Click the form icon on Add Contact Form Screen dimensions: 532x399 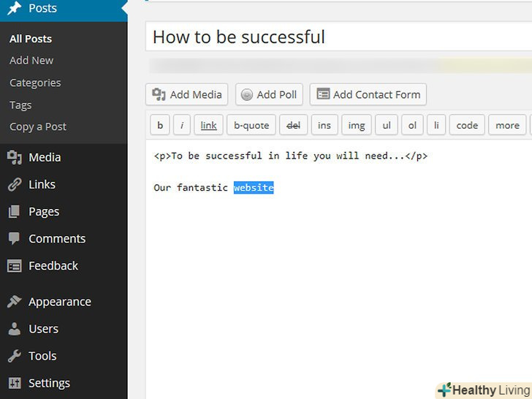pos(323,94)
